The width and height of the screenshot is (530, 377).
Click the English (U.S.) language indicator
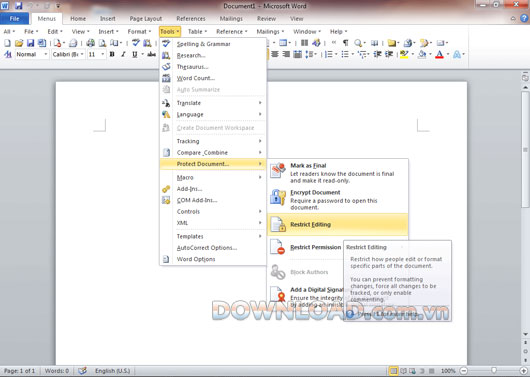click(112, 371)
